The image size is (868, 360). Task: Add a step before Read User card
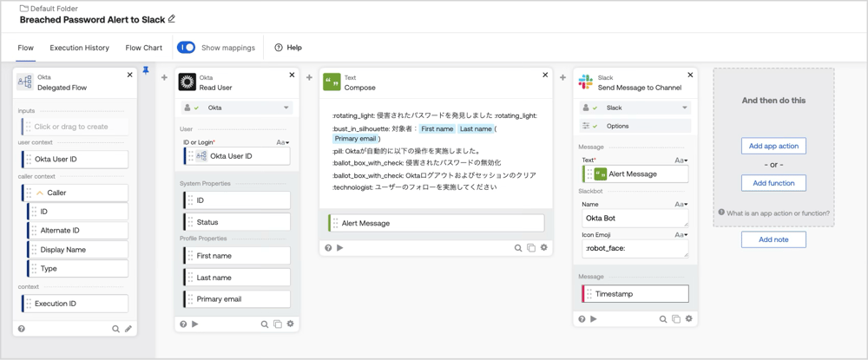click(164, 77)
